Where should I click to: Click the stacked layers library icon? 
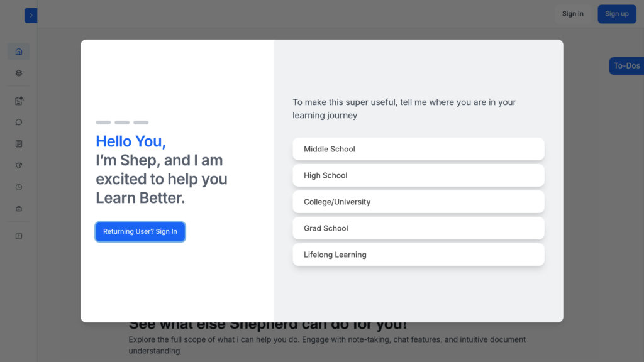[x=18, y=73]
